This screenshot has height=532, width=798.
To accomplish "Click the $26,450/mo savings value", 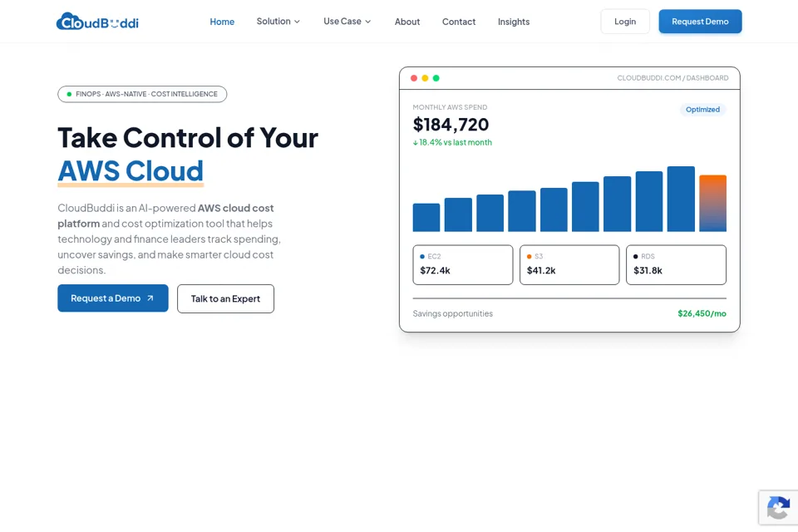I will point(702,313).
